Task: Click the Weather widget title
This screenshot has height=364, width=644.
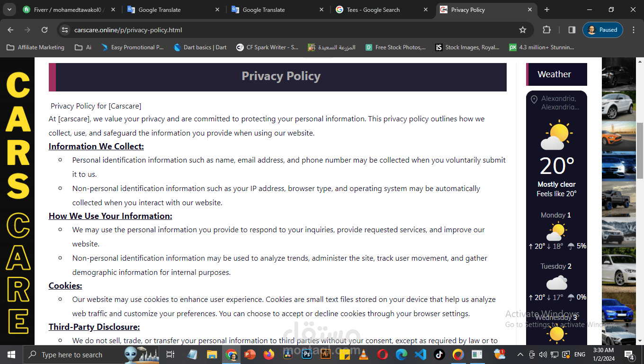Action: tap(554, 74)
